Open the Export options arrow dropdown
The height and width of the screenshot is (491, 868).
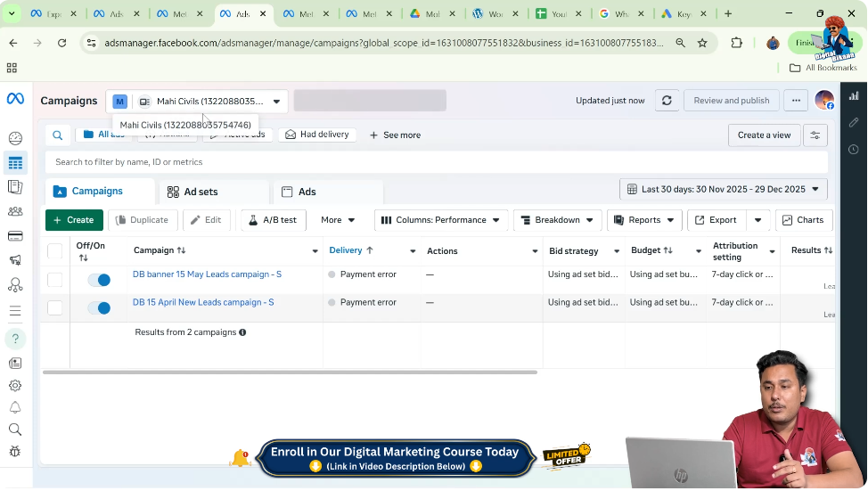coord(757,220)
